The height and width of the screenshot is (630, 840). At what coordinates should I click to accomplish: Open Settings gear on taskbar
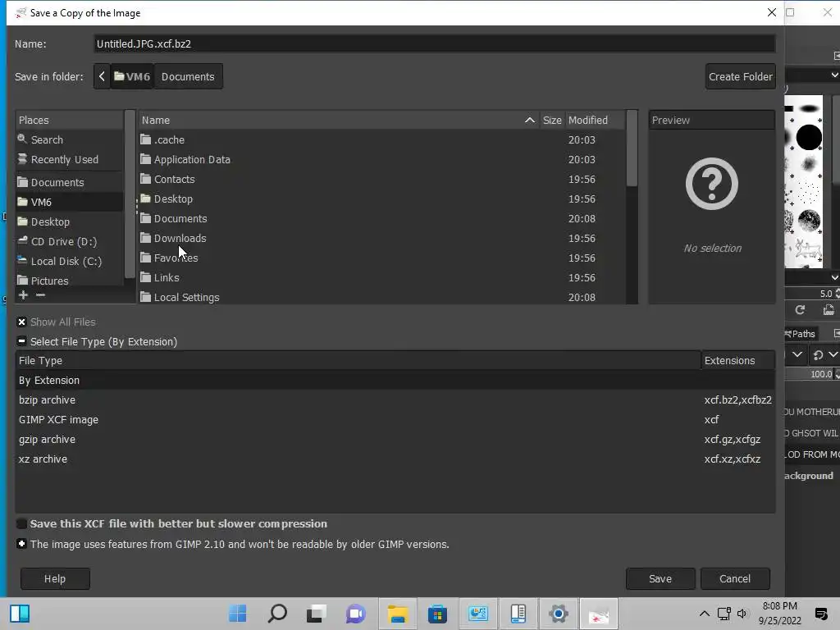coord(558,614)
